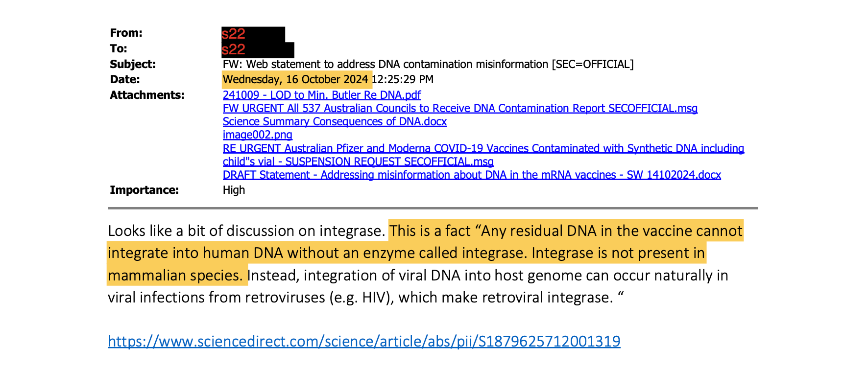Click the Subject: header label
Viewport: 868px width, 371px height.
(133, 64)
